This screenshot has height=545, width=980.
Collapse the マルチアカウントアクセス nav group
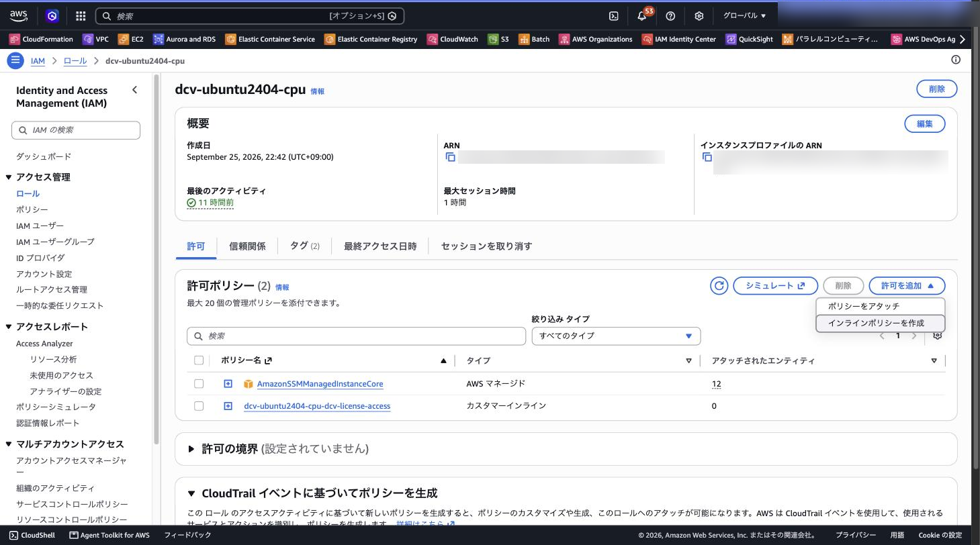click(9, 444)
